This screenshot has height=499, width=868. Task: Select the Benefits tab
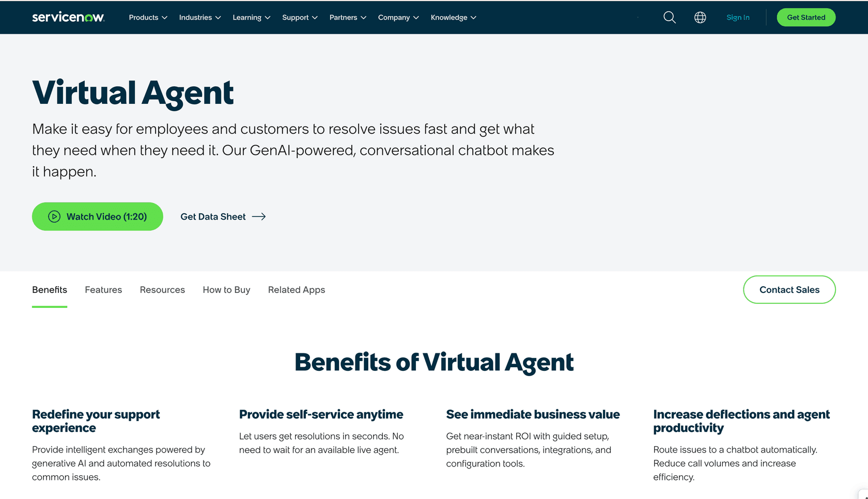tap(50, 290)
